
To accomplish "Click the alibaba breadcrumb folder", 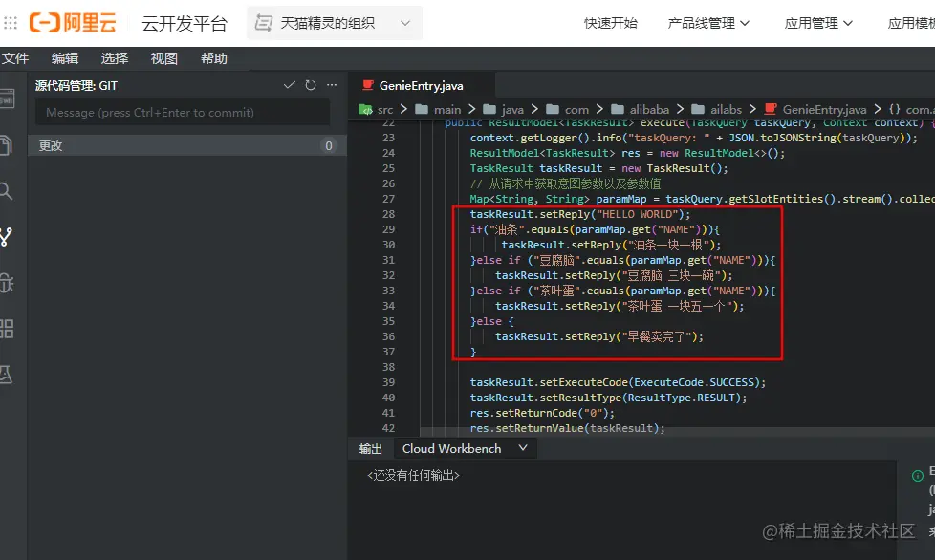I will (x=640, y=110).
